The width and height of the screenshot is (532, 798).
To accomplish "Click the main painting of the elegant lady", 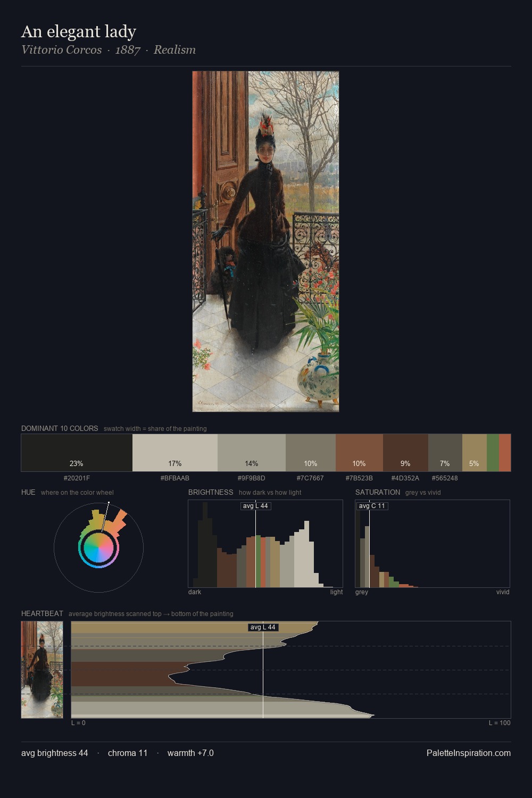I will click(x=265, y=242).
